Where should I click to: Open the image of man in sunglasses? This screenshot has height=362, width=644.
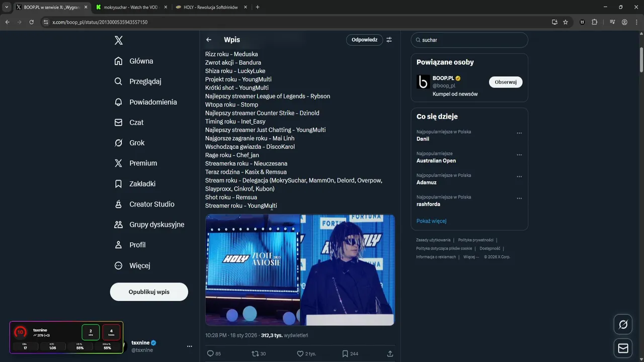(348, 270)
